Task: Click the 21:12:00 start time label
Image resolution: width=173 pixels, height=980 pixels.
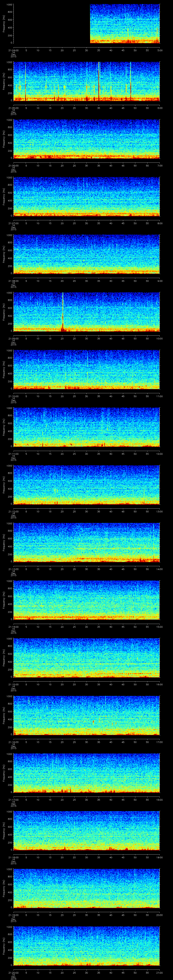Action: pyautogui.click(x=13, y=512)
